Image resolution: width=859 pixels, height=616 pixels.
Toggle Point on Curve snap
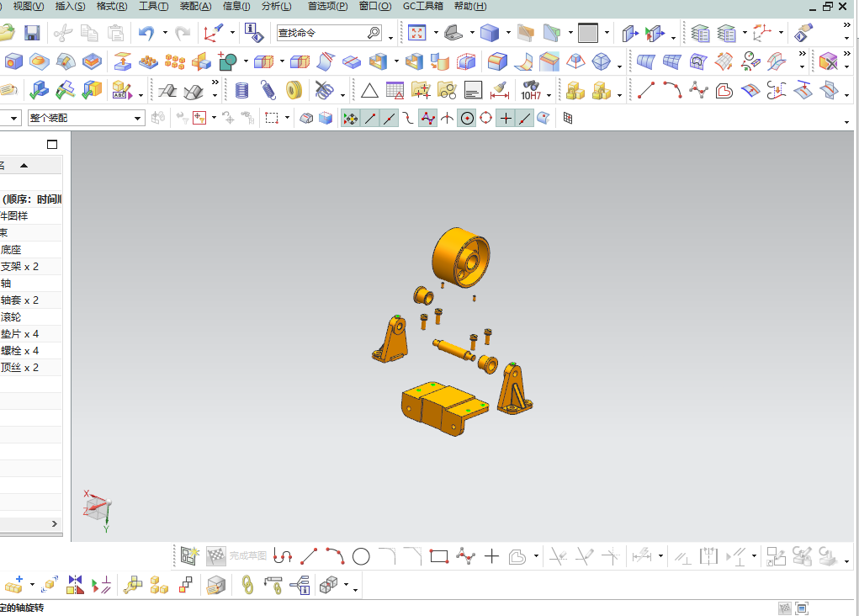pyautogui.click(x=525, y=118)
